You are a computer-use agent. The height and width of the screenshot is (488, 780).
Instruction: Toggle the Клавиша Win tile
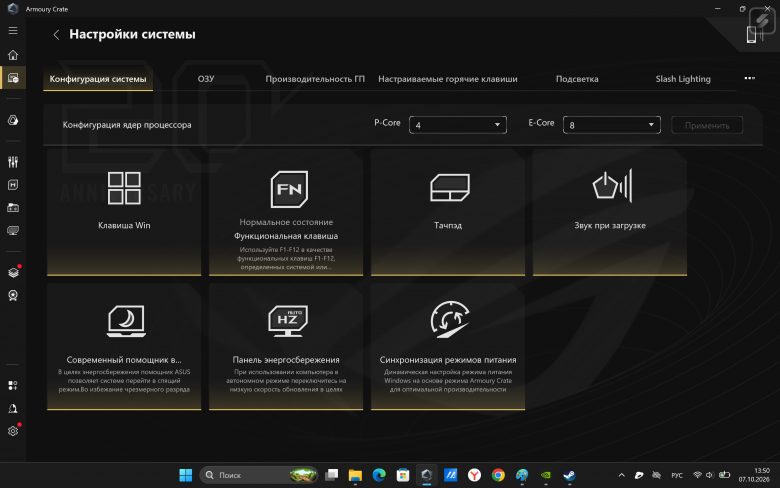[x=124, y=212]
